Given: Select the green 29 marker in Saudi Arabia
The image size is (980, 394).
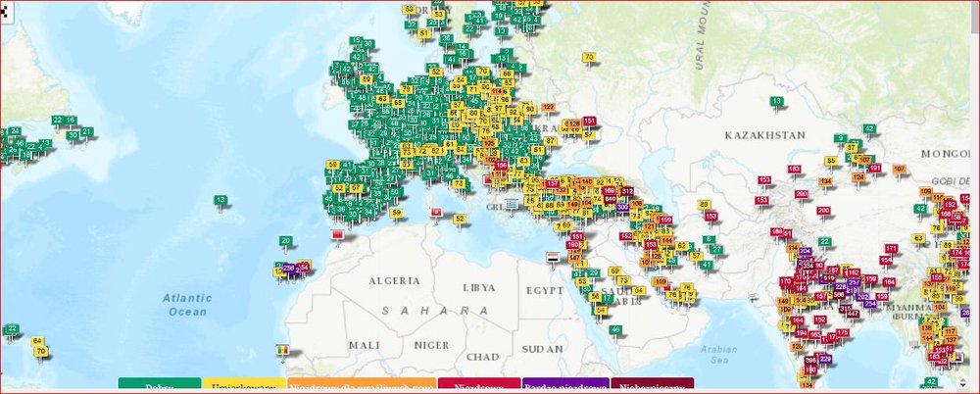Looking at the screenshot, I should [x=594, y=272].
